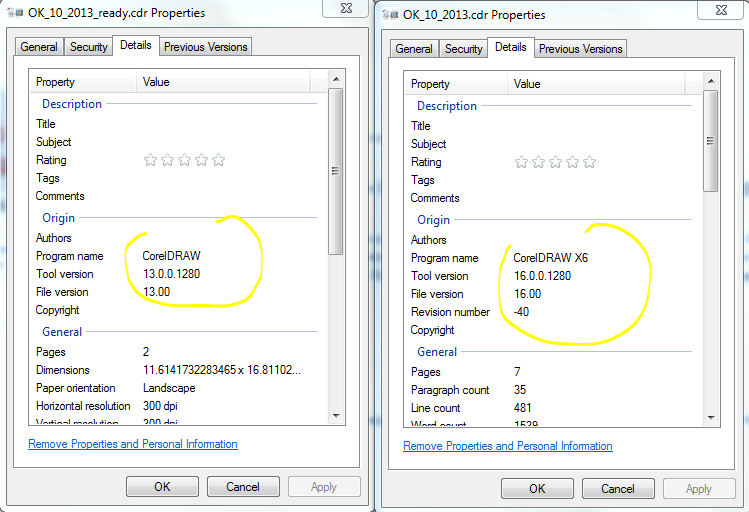Viewport: 749px width, 512px height.
Task: Click OK in OK_10_2013.cdr Properties
Action: pyautogui.click(x=537, y=489)
